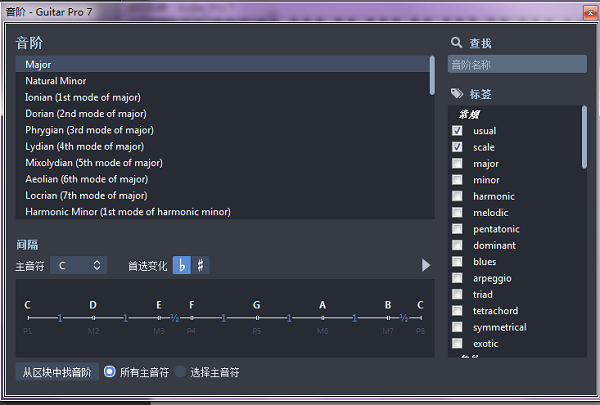Pick the Lydian (4th mode of major) entry
The width and height of the screenshot is (600, 405).
click(x=84, y=146)
